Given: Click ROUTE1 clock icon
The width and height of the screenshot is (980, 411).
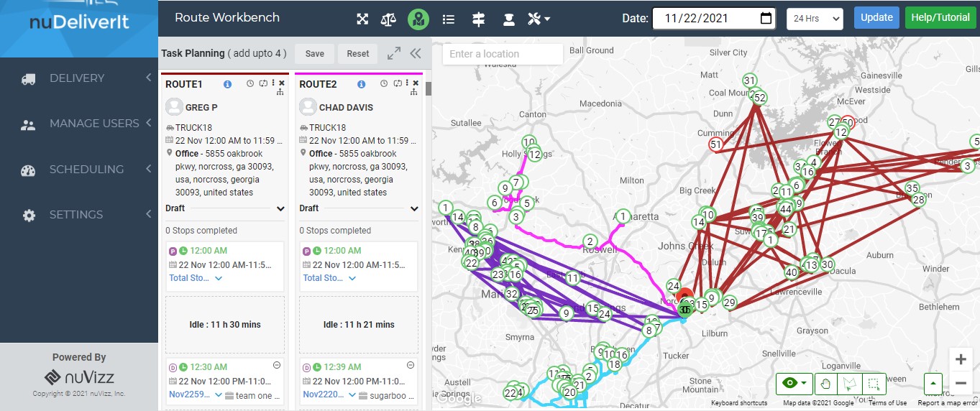Looking at the screenshot, I should (x=250, y=83).
